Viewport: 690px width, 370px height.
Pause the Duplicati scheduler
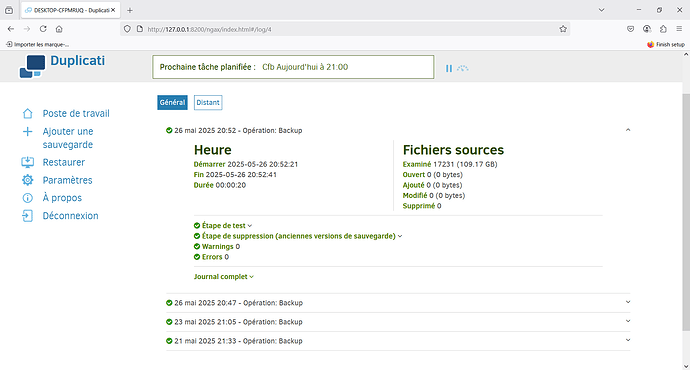448,68
